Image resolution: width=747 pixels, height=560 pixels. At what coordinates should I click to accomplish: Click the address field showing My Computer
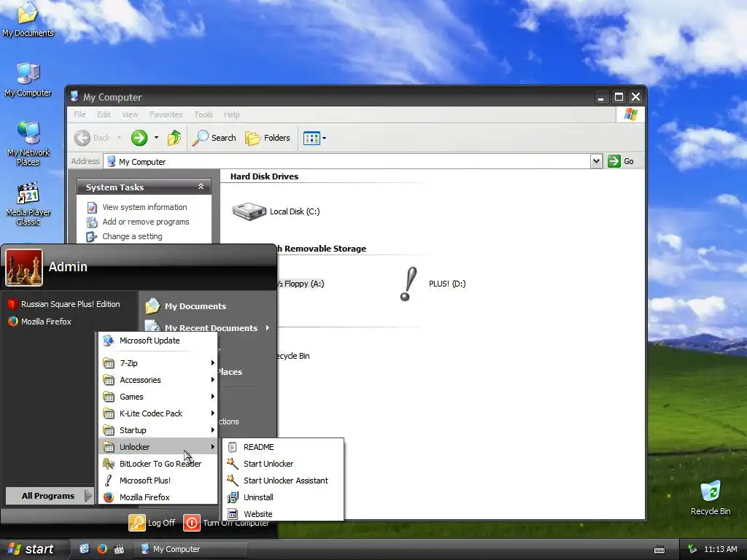click(x=347, y=161)
